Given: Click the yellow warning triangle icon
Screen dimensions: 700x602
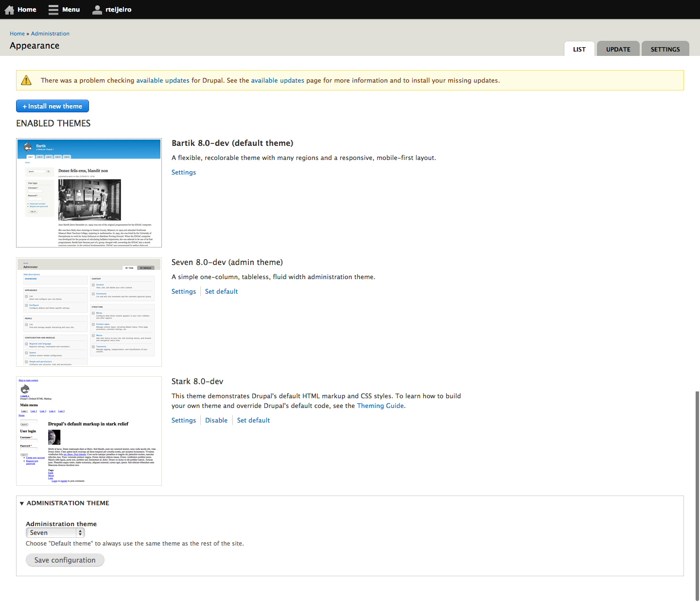Looking at the screenshot, I should [x=26, y=80].
